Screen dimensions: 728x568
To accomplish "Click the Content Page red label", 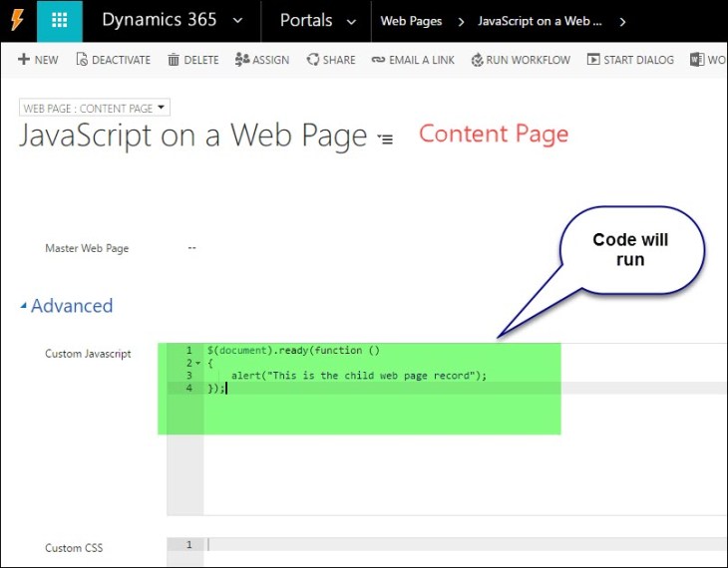I will [494, 135].
